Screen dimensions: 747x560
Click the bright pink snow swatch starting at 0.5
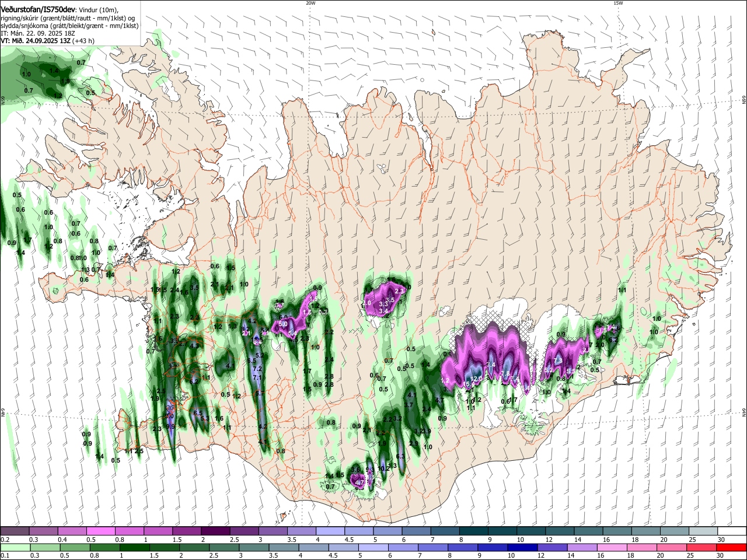pos(100,531)
